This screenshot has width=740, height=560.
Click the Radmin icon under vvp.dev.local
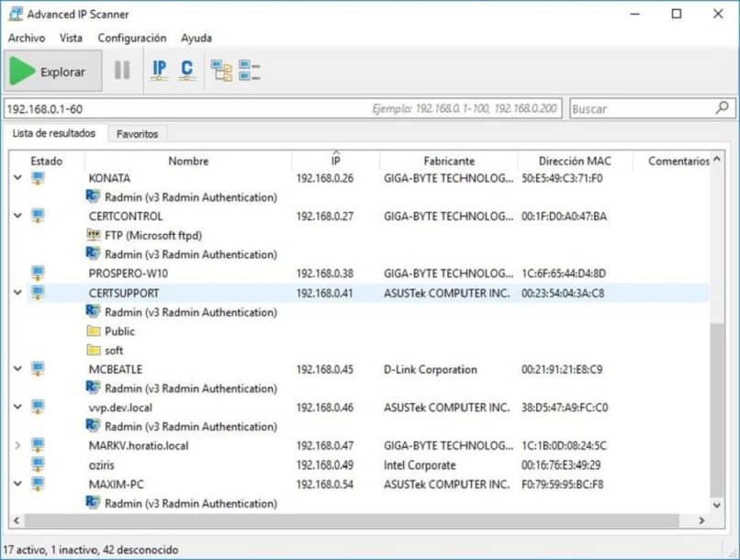pos(93,426)
